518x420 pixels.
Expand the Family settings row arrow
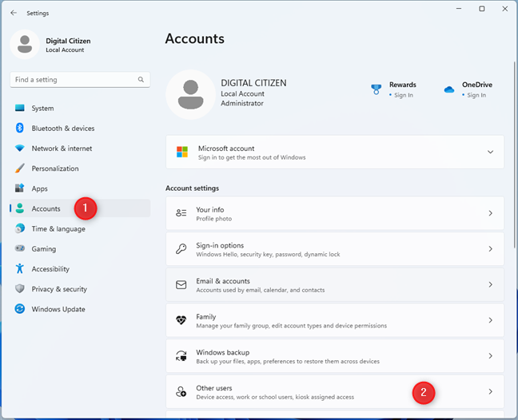pos(490,320)
